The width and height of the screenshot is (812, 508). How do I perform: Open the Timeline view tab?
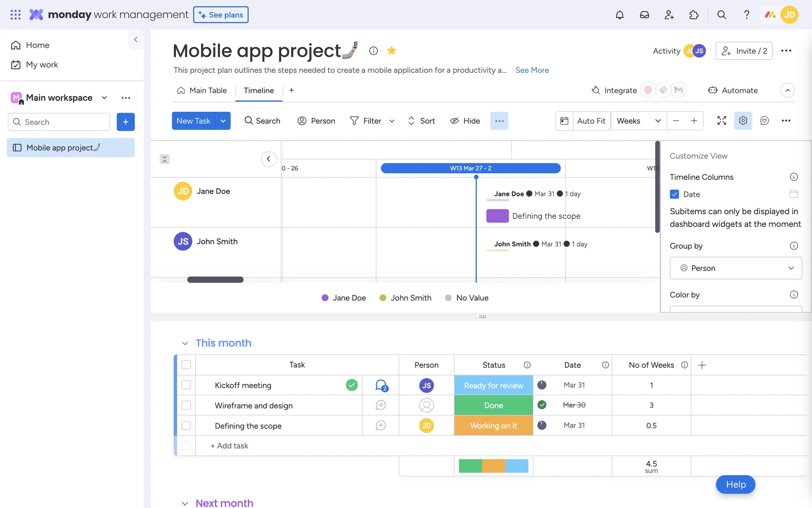(x=258, y=90)
